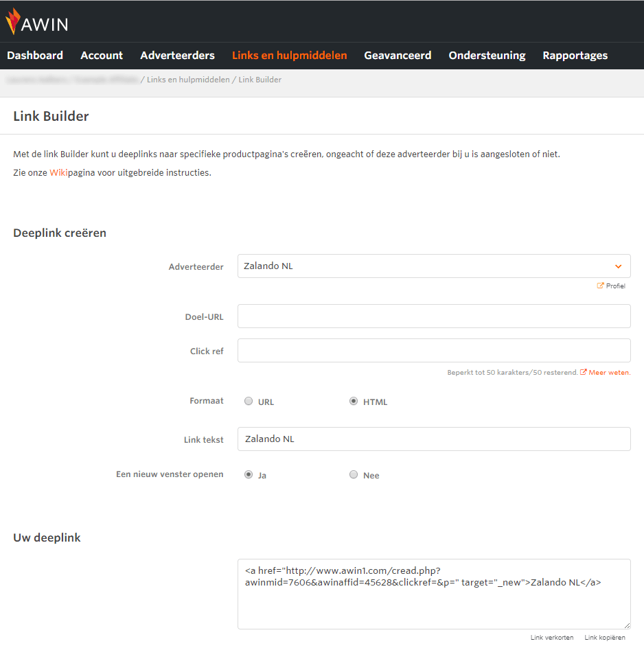Click the AWIN flame logo
Image resolution: width=644 pixels, height=648 pixels.
pyautogui.click(x=13, y=22)
